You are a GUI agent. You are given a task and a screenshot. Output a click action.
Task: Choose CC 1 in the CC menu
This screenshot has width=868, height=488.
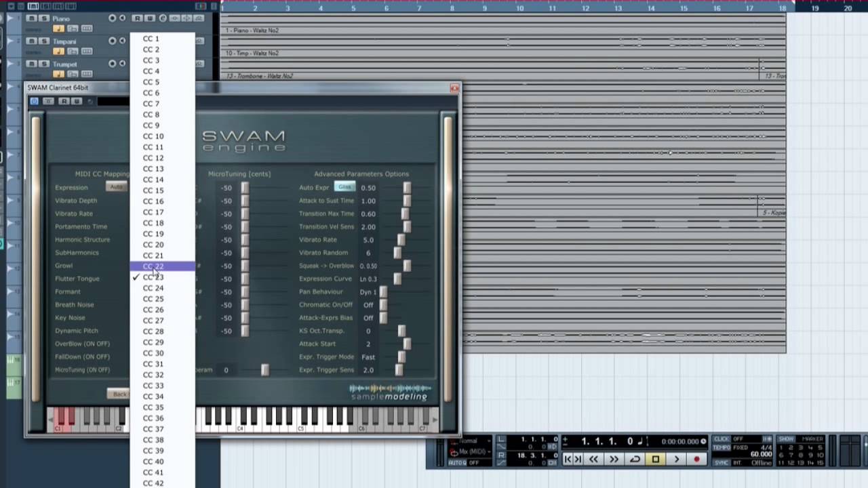pos(162,39)
